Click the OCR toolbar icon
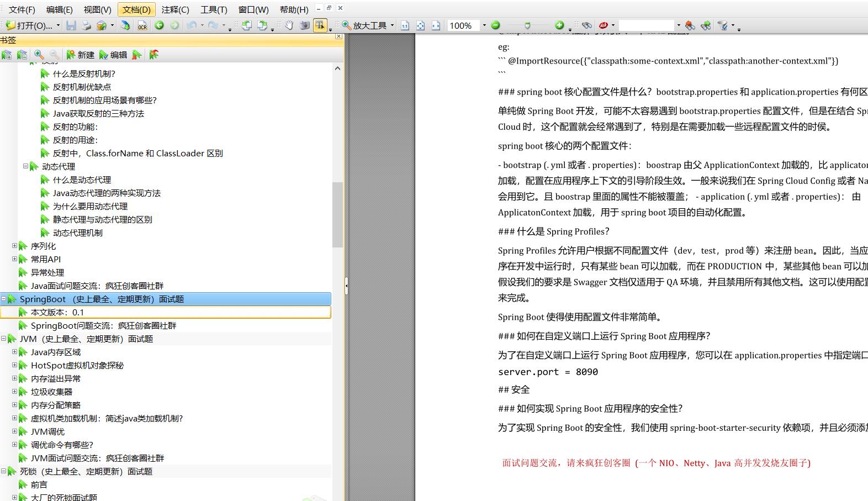The width and height of the screenshot is (868, 501). (x=142, y=25)
